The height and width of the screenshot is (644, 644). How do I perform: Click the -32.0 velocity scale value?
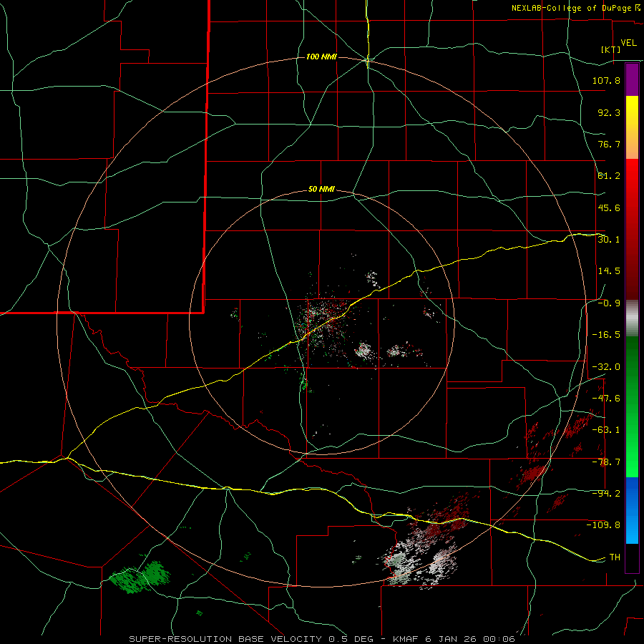click(606, 367)
